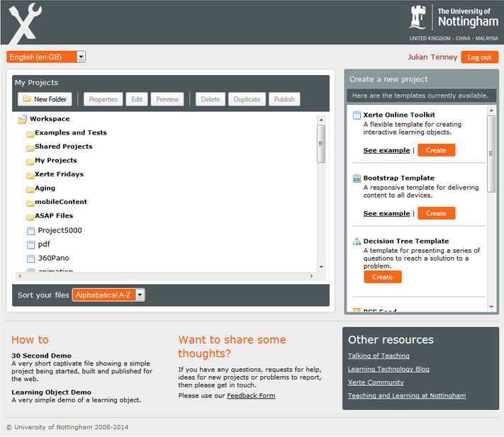This screenshot has height=437, width=504.
Task: Select the Xerte Fridays folder name
Action: [x=59, y=174]
